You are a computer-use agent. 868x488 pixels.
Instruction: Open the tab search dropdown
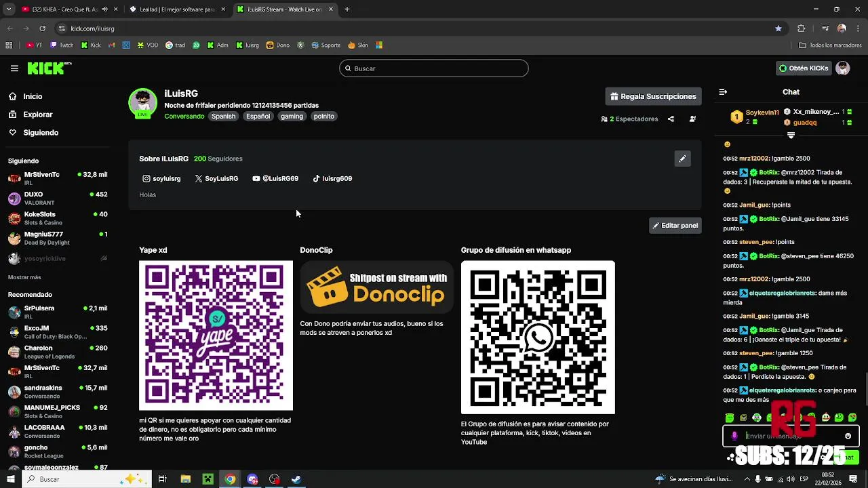pyautogui.click(x=9, y=9)
